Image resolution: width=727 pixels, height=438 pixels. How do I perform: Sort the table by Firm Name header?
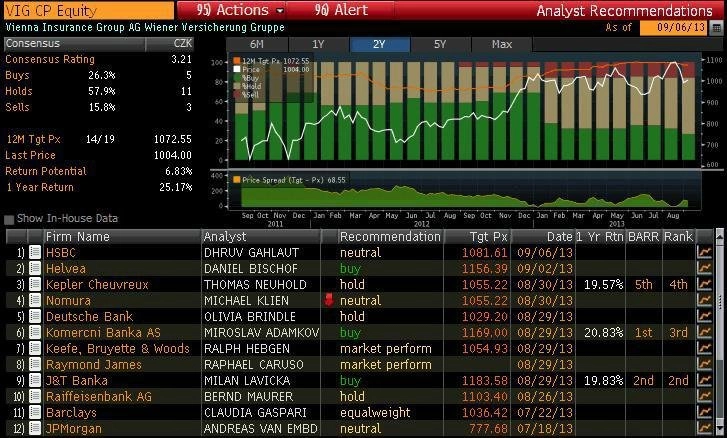pyautogui.click(x=121, y=236)
